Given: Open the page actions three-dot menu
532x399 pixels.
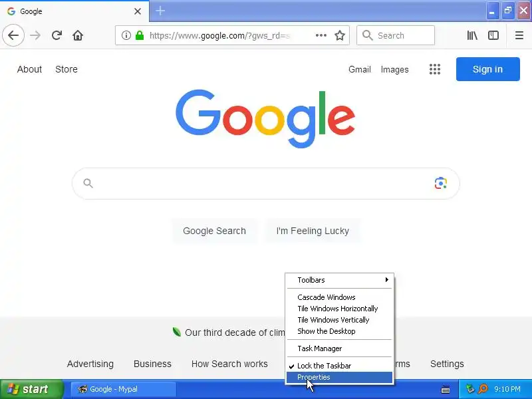Looking at the screenshot, I should [x=321, y=35].
